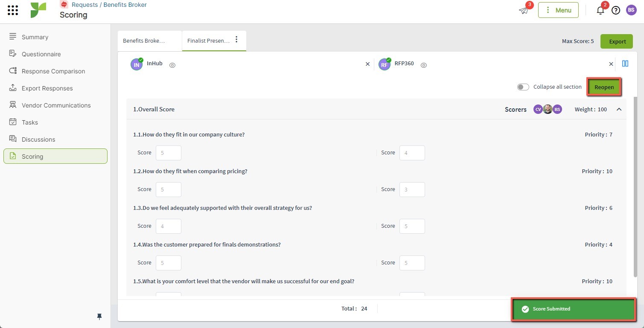Viewport: 644px width, 328px height.
Task: Open Discussions in the sidebar
Action: [x=55, y=139]
